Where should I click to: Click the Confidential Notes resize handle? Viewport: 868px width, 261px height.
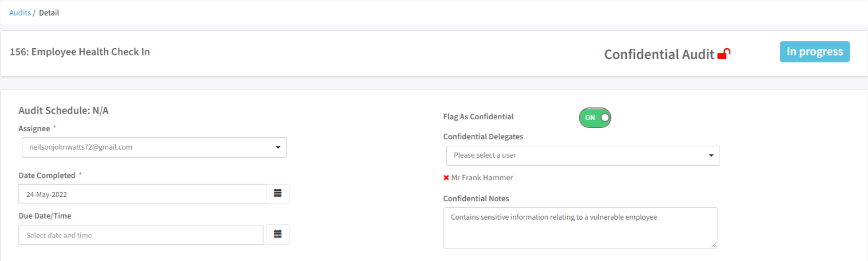tap(714, 245)
